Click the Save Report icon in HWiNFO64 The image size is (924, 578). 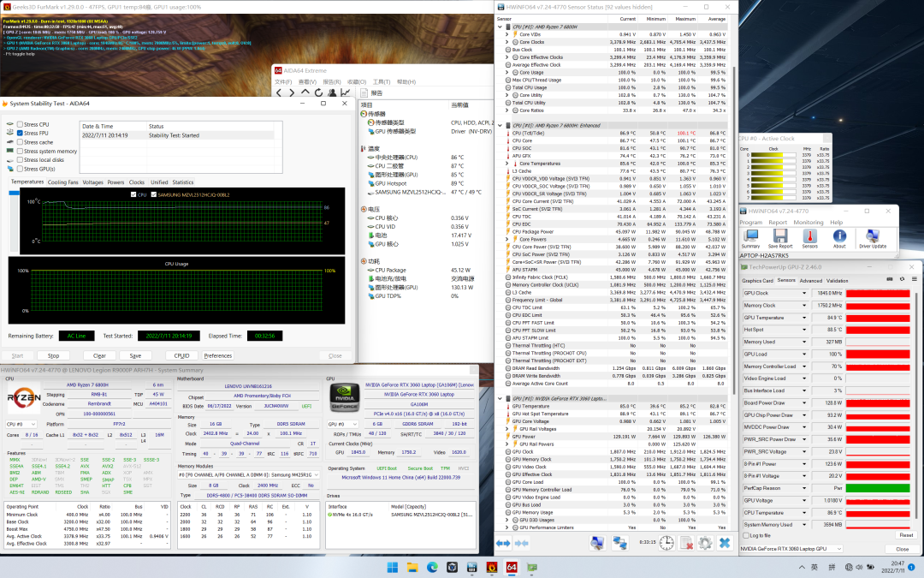(779, 236)
